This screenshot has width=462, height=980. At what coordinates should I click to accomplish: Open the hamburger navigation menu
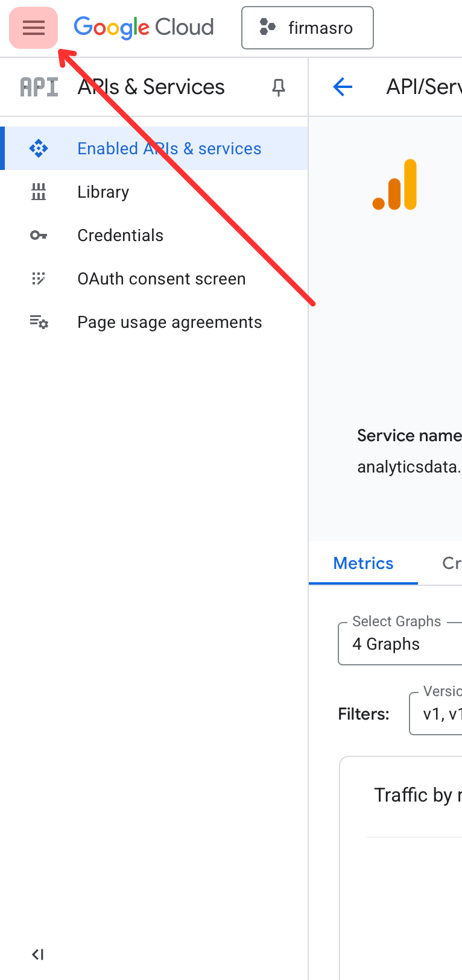point(34,28)
